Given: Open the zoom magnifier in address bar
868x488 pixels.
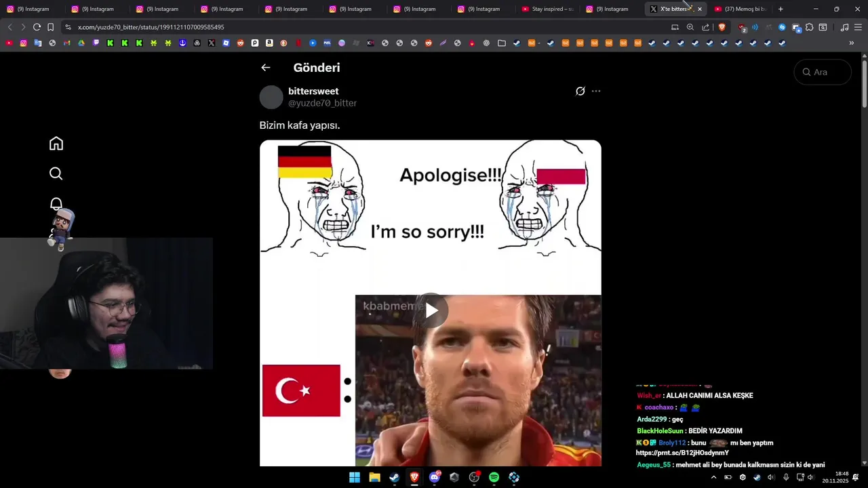Looking at the screenshot, I should (x=690, y=27).
